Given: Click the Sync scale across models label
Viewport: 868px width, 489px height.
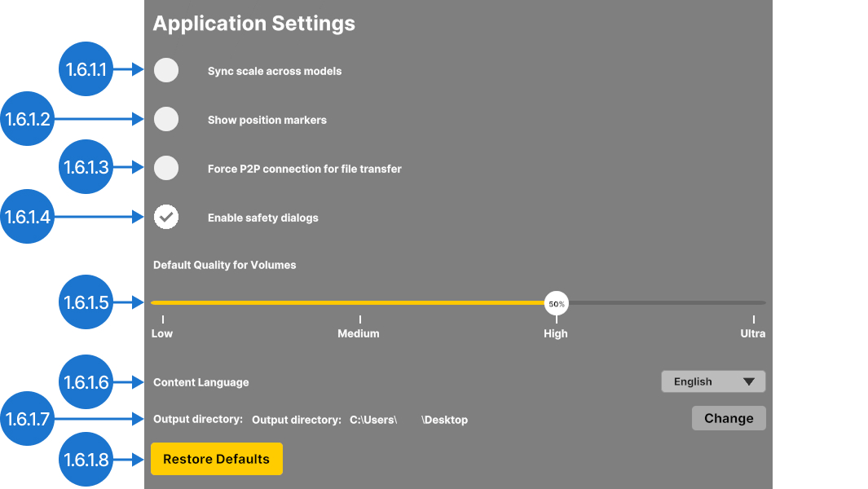Looking at the screenshot, I should pyautogui.click(x=275, y=71).
